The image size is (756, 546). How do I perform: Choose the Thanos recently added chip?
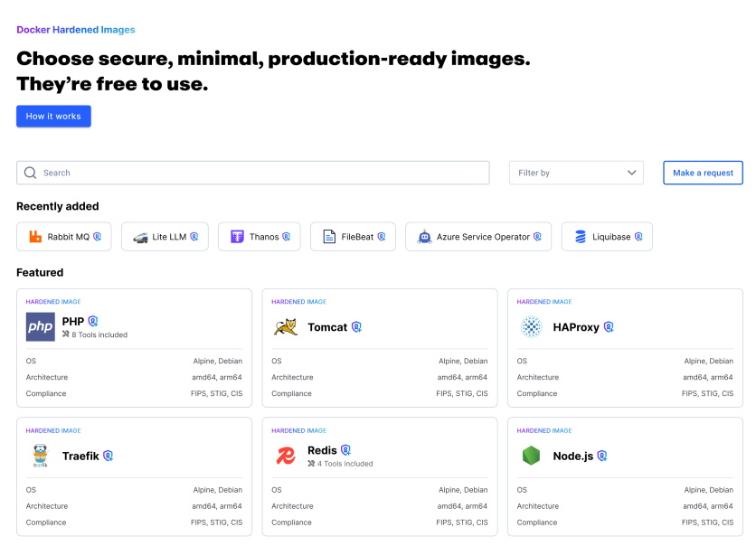click(x=260, y=237)
